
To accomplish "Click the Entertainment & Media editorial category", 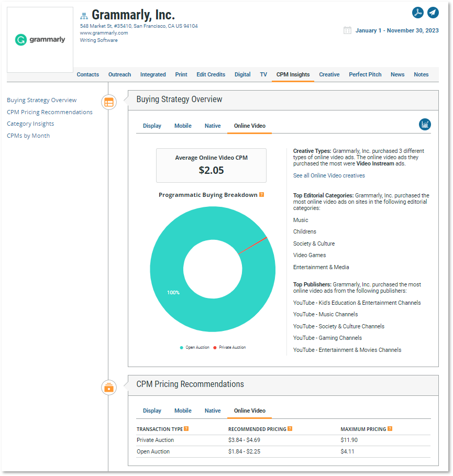I will [321, 267].
